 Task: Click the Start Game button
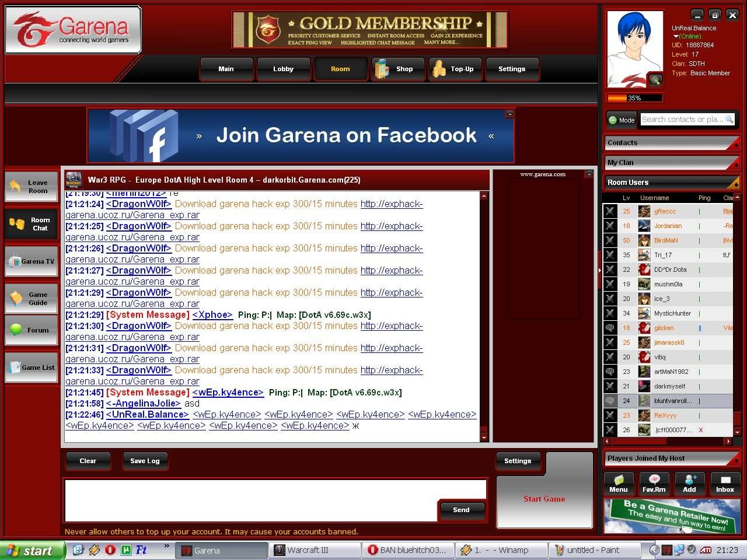click(544, 499)
